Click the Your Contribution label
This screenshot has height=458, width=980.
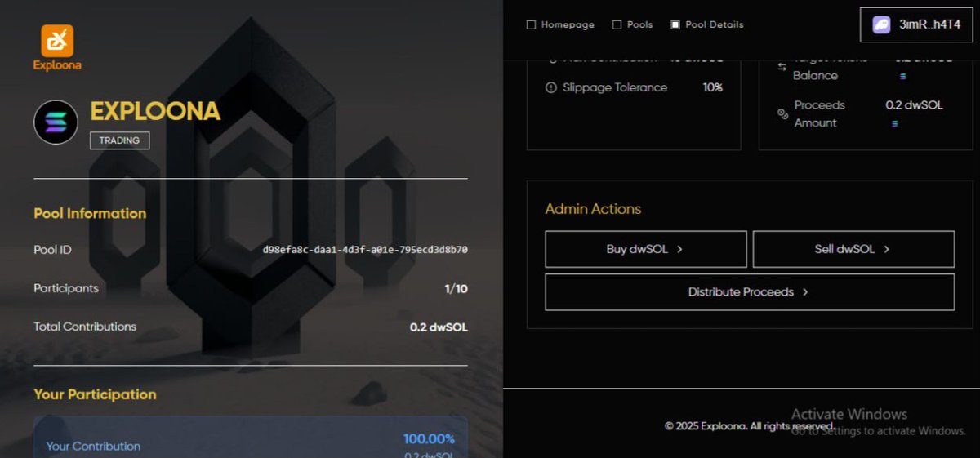(x=93, y=447)
